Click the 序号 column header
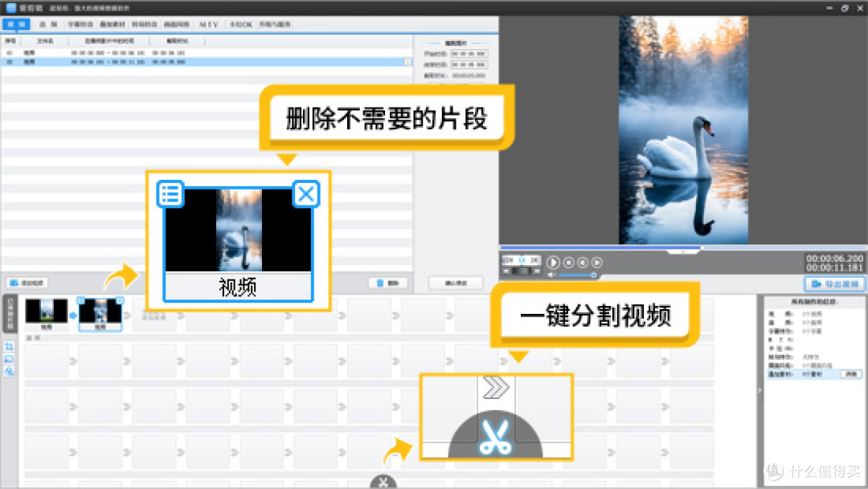The width and height of the screenshot is (868, 489). (10, 41)
